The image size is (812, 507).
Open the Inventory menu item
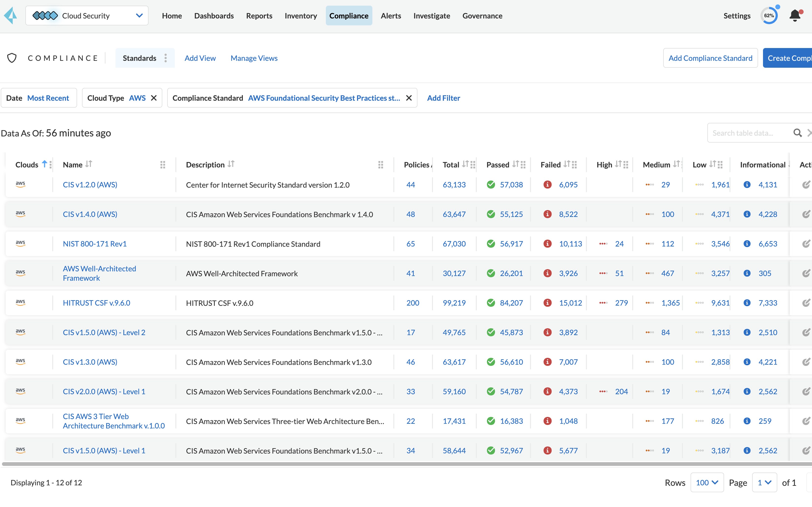(300, 16)
